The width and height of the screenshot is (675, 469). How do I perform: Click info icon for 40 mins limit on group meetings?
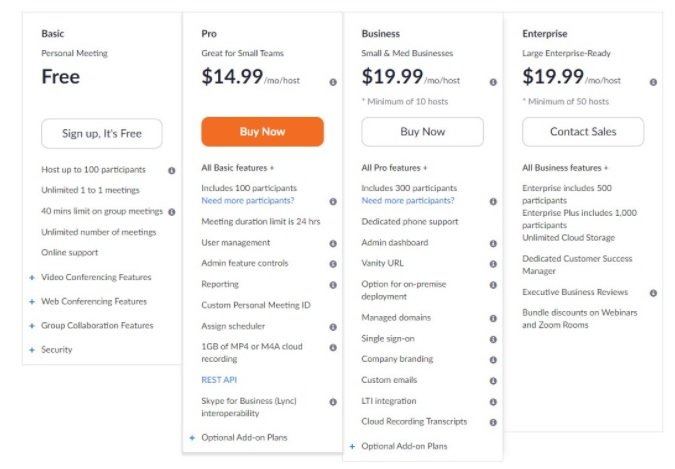point(171,212)
